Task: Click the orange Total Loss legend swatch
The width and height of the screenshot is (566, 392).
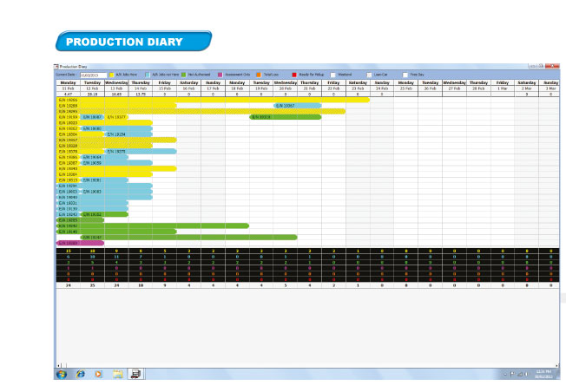Action: [x=258, y=75]
